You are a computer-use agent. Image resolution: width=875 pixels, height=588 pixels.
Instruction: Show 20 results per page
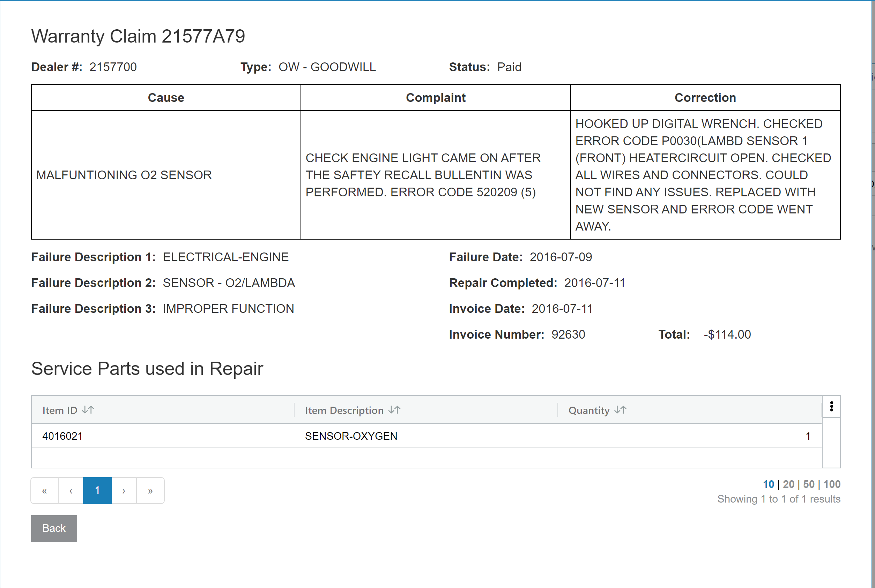click(x=788, y=484)
